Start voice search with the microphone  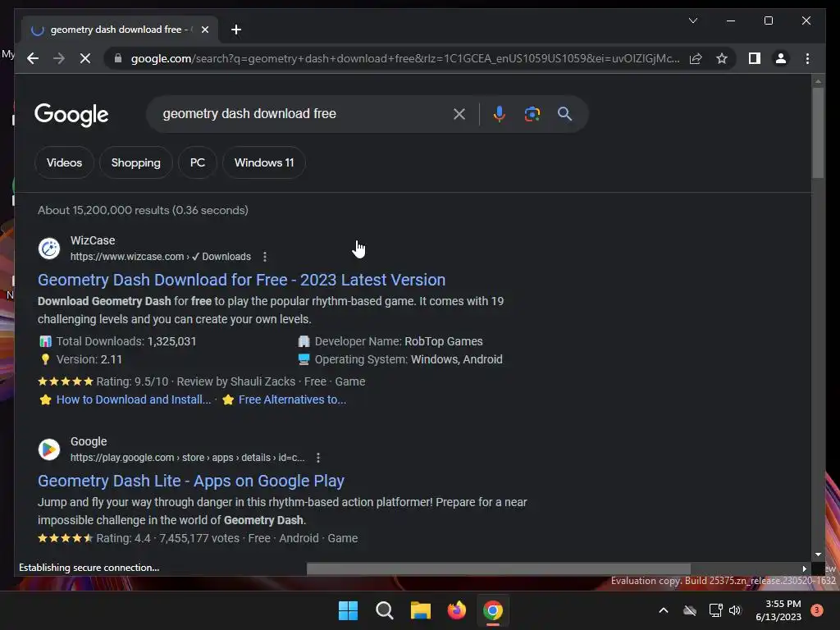(499, 113)
